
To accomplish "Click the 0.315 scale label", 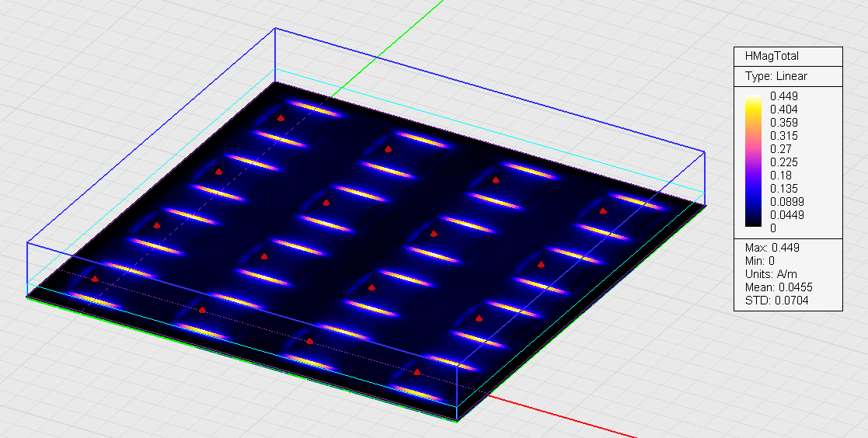I will click(x=784, y=136).
